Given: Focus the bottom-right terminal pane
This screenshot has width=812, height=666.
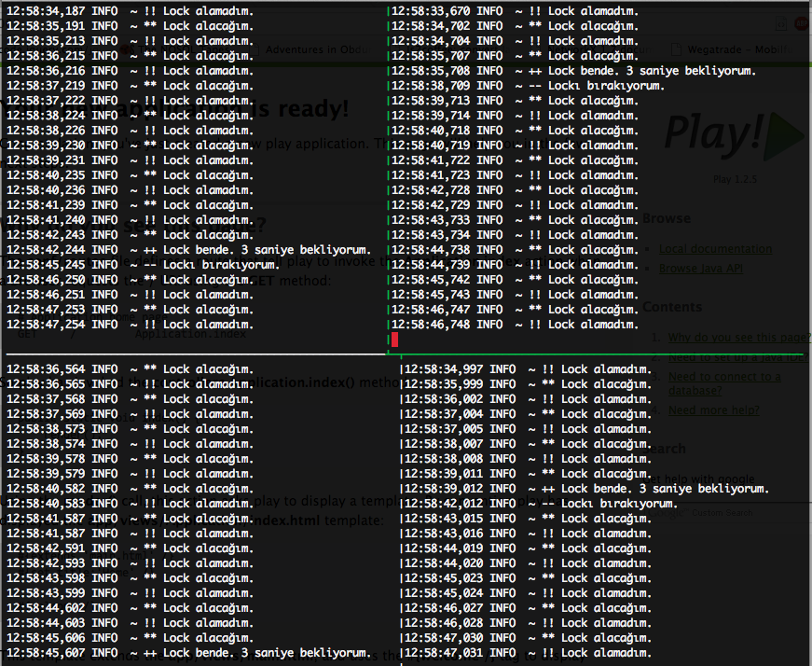Looking at the screenshot, I should click(606, 510).
